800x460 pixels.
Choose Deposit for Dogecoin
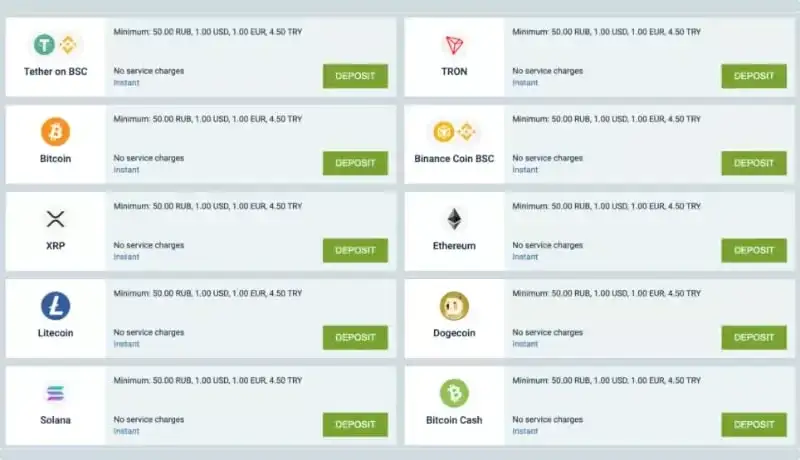click(x=753, y=337)
